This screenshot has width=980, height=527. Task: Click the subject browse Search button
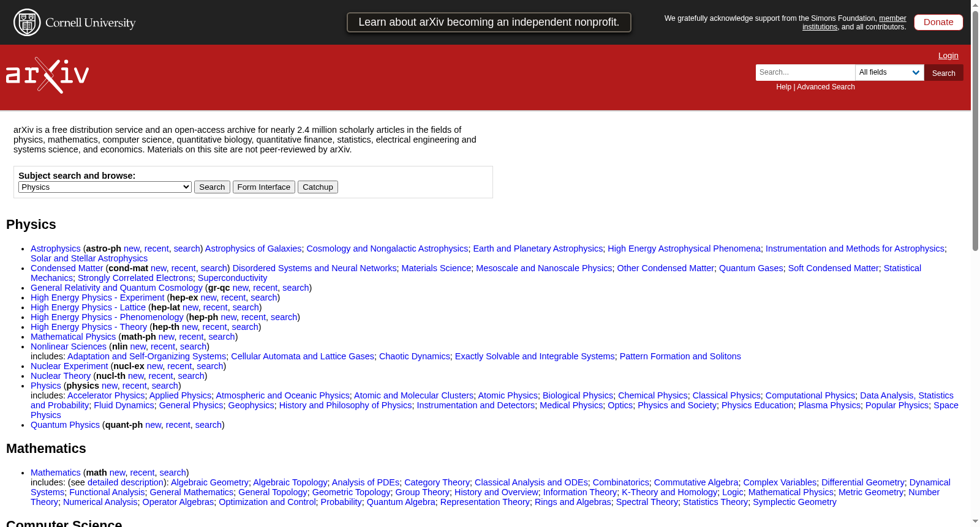pos(212,187)
